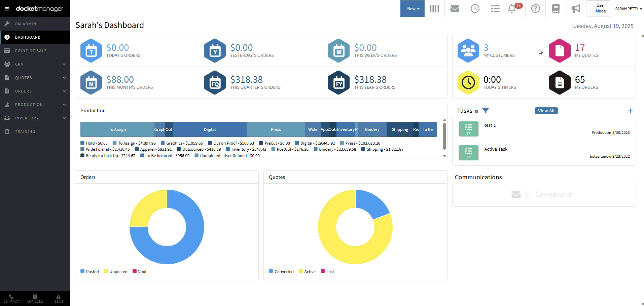Select Point of Sale in sidebar

point(31,51)
